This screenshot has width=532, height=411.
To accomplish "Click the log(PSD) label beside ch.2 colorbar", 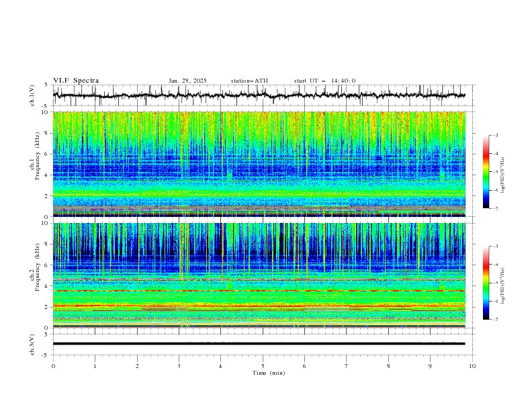I will pyautogui.click(x=503, y=285).
